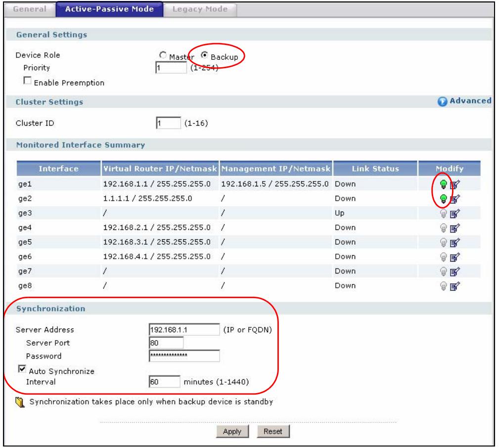This screenshot has width=499, height=448.
Task: Click into the Server Address field
Action: [184, 330]
